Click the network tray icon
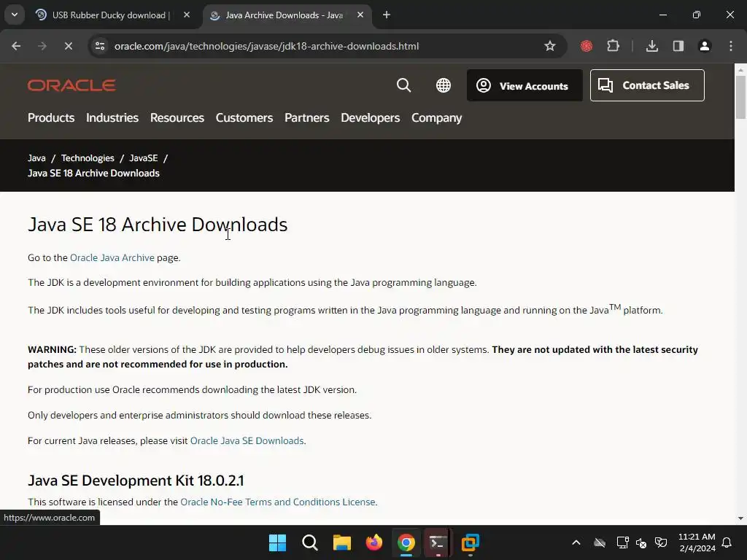Screen dimensions: 747x560 coord(622,542)
